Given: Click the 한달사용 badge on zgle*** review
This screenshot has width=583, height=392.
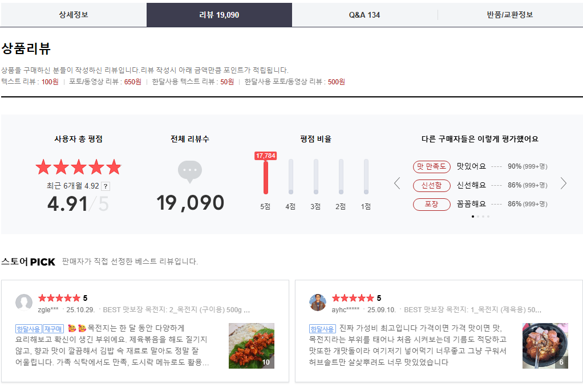Looking at the screenshot, I should (29, 329).
